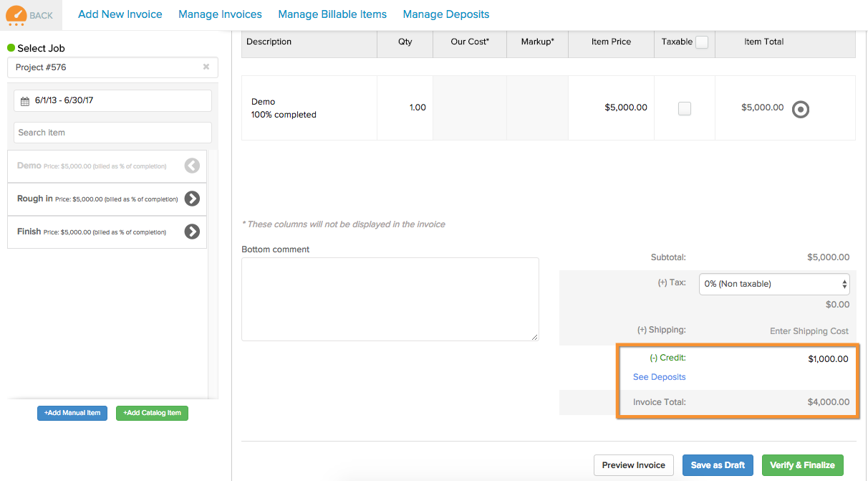Click the Demo item price $5,000.00 cell
Viewport: 868px width, 481px height.
click(611, 108)
